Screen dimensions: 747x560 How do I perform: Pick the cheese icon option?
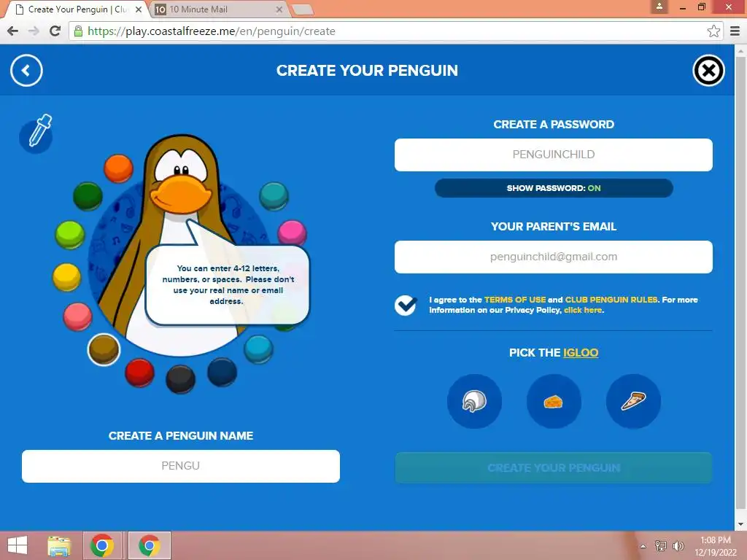pos(554,401)
